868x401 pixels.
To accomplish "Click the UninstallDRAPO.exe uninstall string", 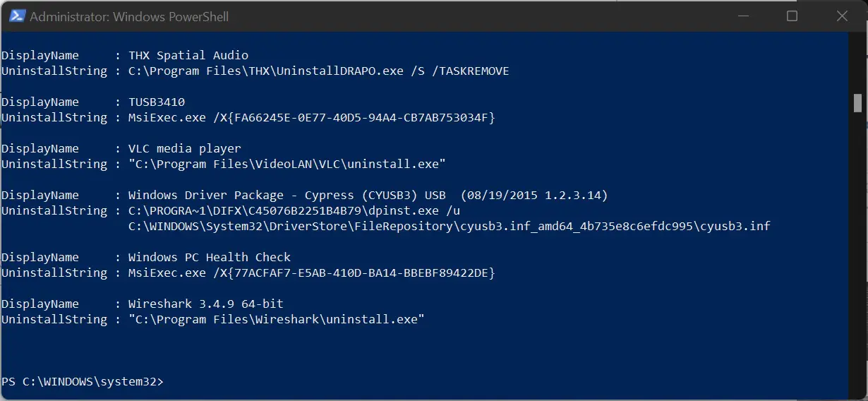I will [x=319, y=71].
